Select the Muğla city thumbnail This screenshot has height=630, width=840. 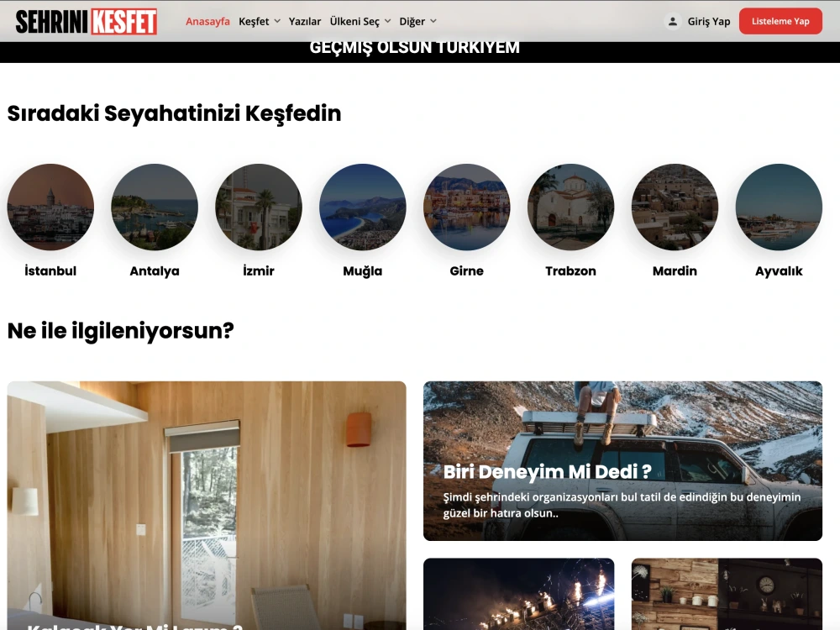pyautogui.click(x=363, y=207)
